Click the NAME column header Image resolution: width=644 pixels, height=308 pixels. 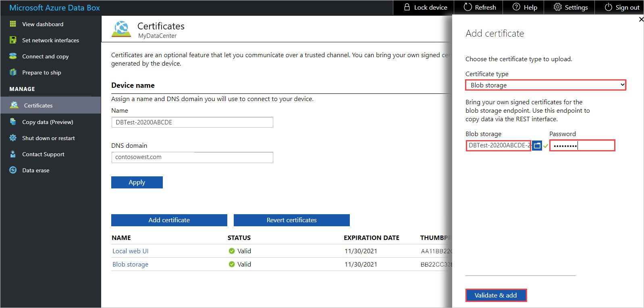[121, 238]
